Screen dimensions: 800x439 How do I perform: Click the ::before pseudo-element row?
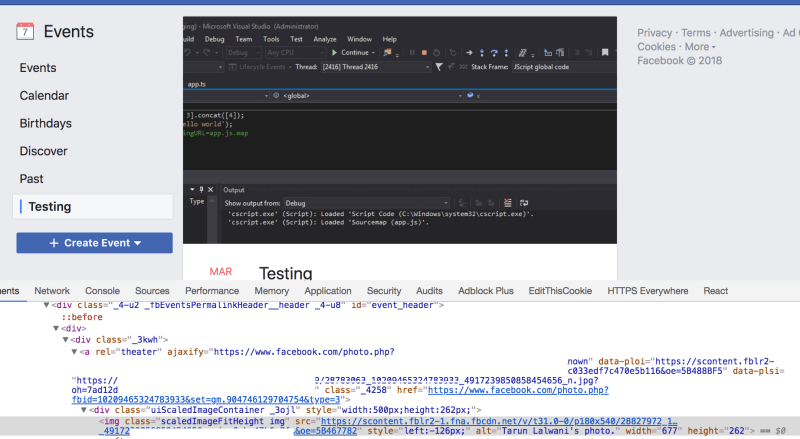82,317
